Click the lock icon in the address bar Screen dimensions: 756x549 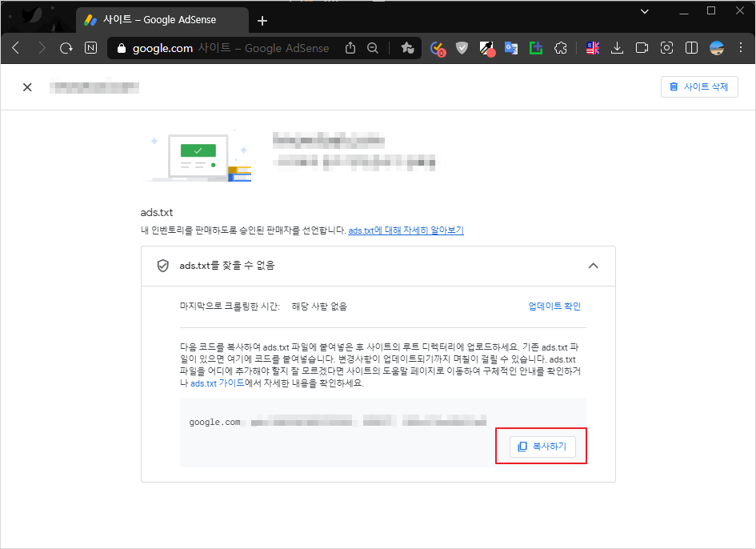[122, 48]
